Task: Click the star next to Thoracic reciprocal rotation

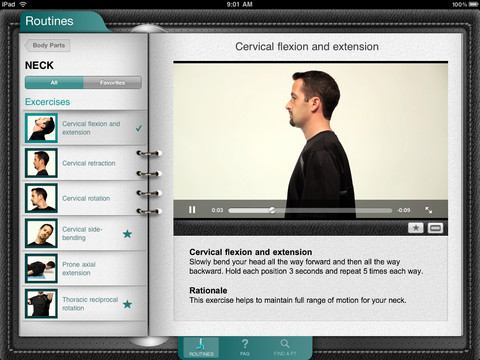Action: (x=127, y=304)
